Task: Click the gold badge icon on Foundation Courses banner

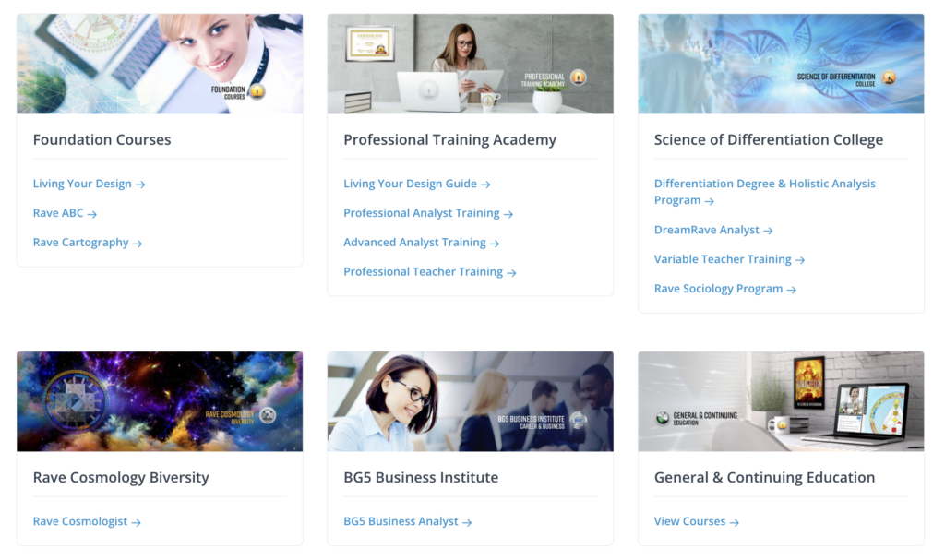Action: point(257,91)
